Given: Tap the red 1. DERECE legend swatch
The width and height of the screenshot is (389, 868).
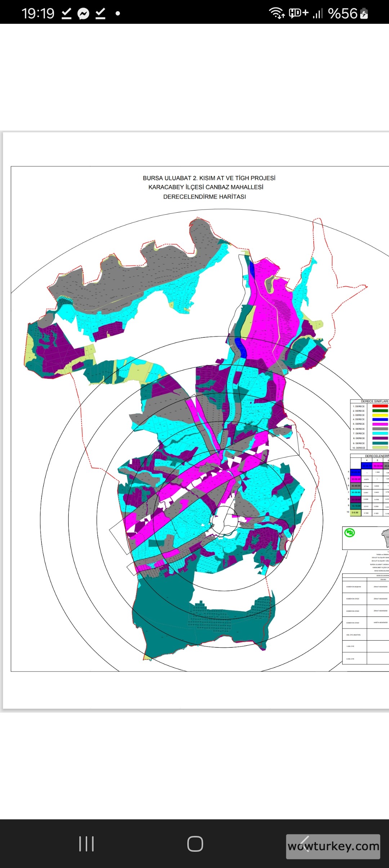Looking at the screenshot, I should click(x=380, y=406).
